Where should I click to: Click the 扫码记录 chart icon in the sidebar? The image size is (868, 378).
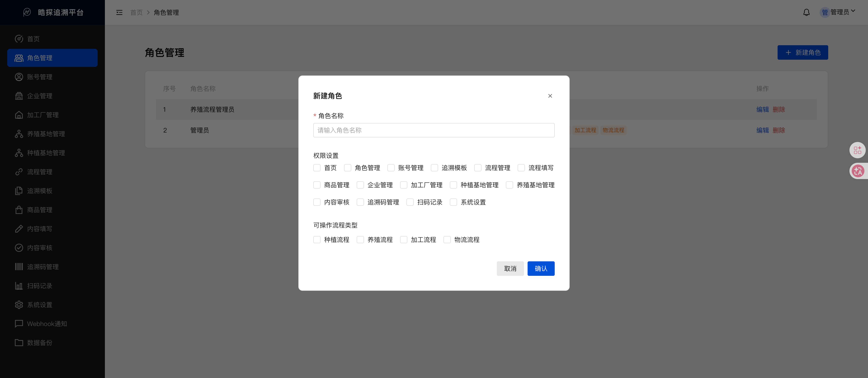pyautogui.click(x=19, y=286)
